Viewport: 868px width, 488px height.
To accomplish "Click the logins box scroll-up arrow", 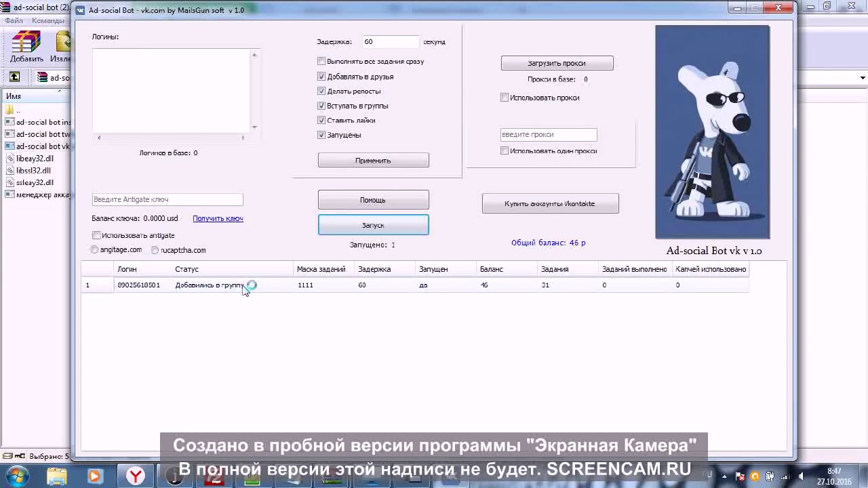I will coord(255,55).
